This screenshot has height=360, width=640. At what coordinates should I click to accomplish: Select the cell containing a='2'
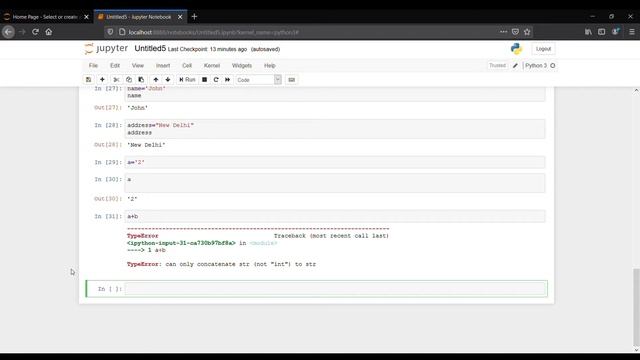click(x=335, y=162)
